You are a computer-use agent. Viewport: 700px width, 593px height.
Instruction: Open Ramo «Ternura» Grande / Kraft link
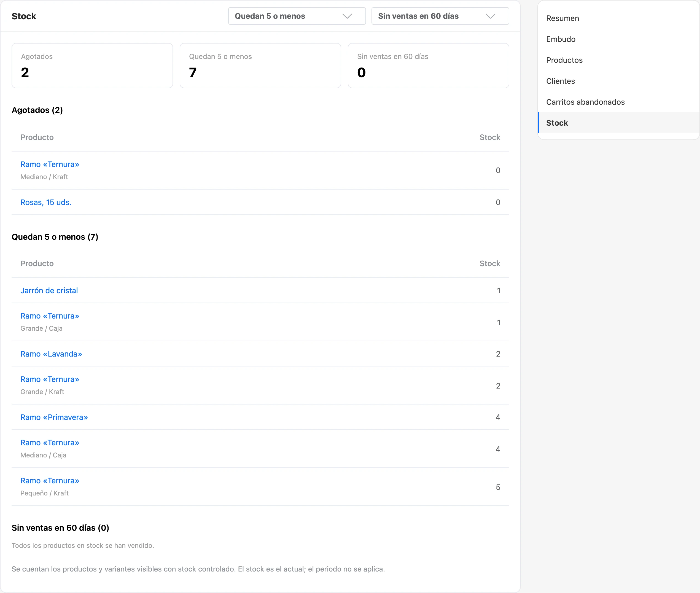pos(50,379)
